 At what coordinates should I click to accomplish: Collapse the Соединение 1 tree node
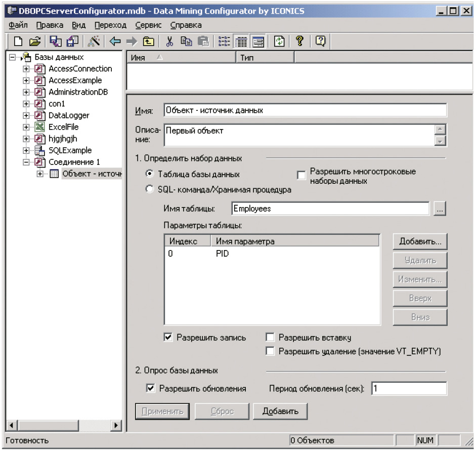pyautogui.click(x=26, y=162)
